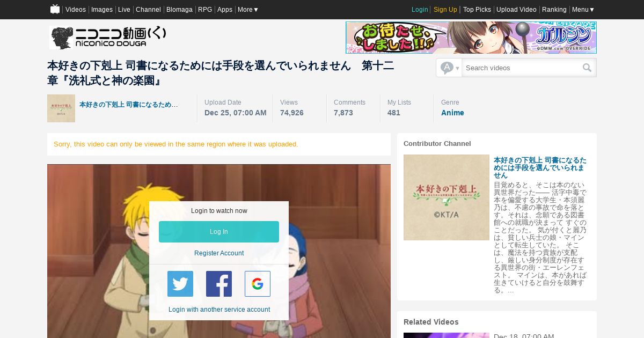Click the Contributor Channel large thumbnail
The image size is (644, 338).
pyautogui.click(x=447, y=197)
